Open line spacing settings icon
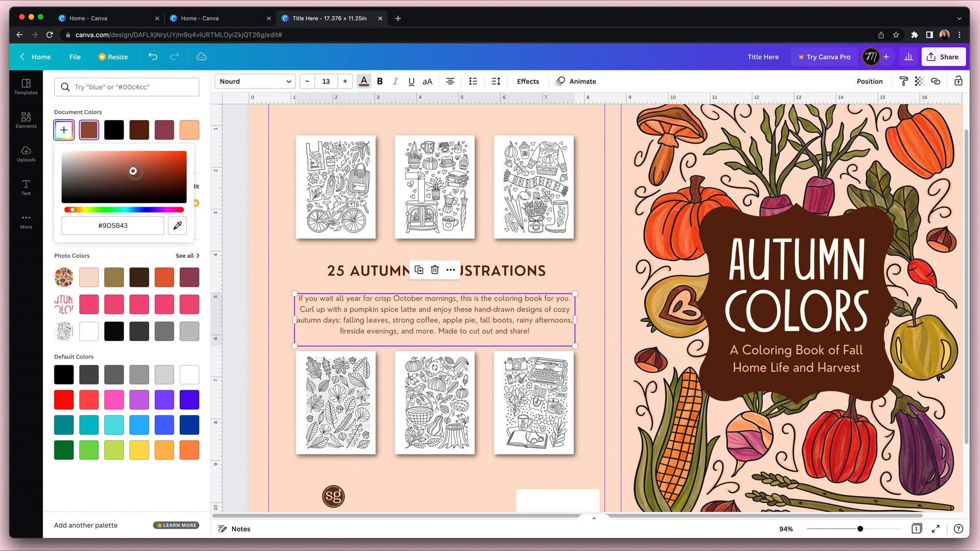Screen dimensions: 980x551 [496, 81]
